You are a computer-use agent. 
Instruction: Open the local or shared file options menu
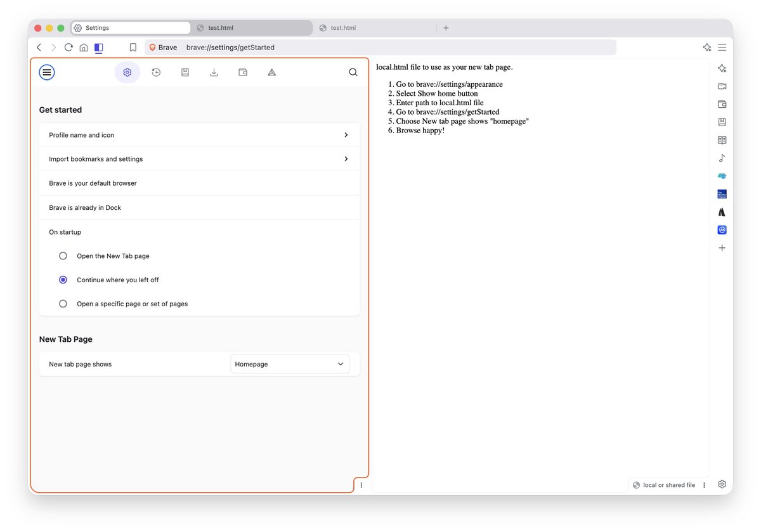pos(705,485)
